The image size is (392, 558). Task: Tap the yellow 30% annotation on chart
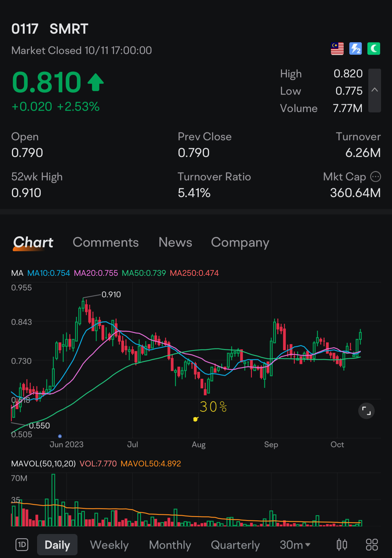[213, 407]
